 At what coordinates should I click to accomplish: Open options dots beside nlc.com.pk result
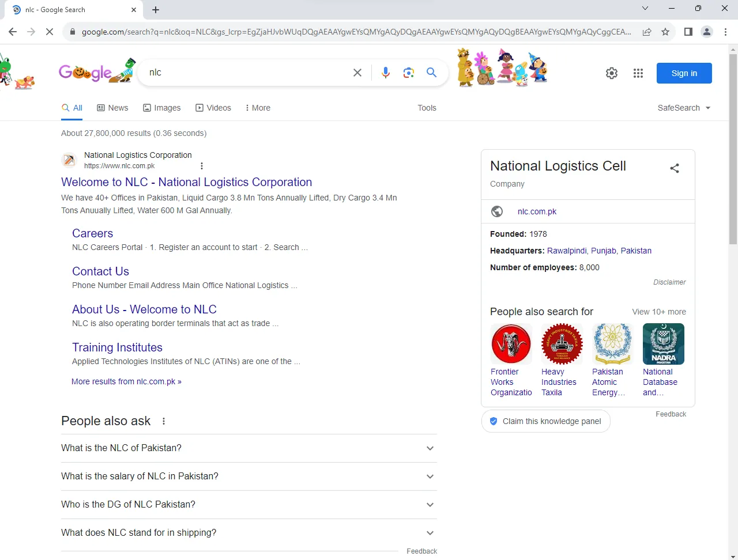202,166
